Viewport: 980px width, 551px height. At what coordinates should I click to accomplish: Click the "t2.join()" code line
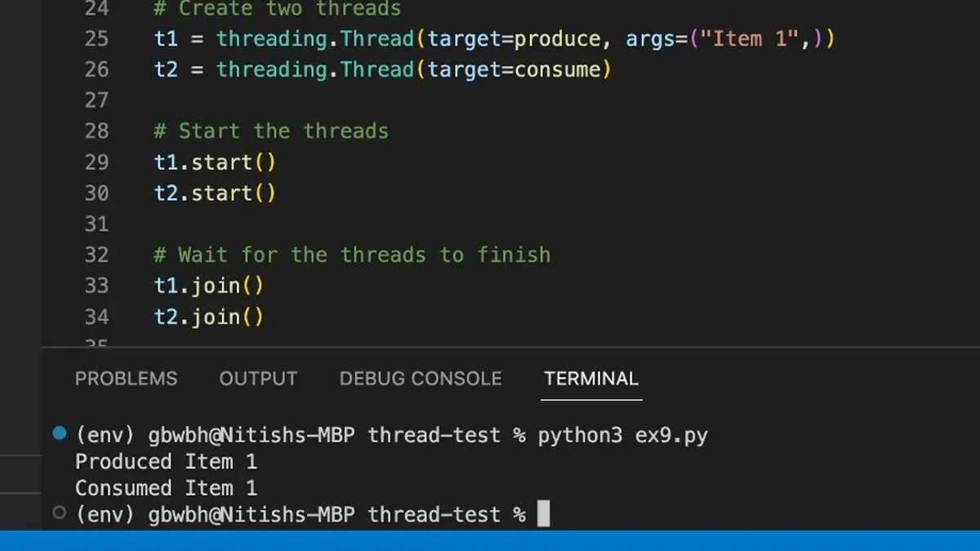coord(209,317)
